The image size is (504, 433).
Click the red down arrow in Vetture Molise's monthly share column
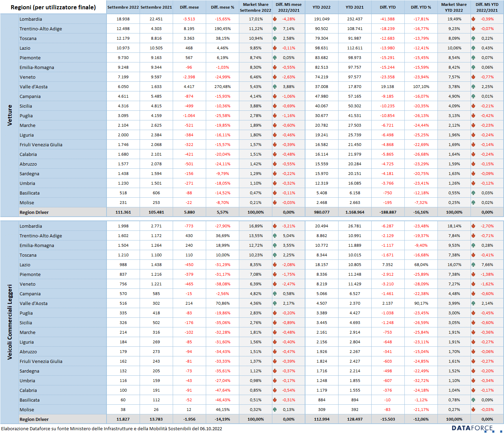[275, 203]
